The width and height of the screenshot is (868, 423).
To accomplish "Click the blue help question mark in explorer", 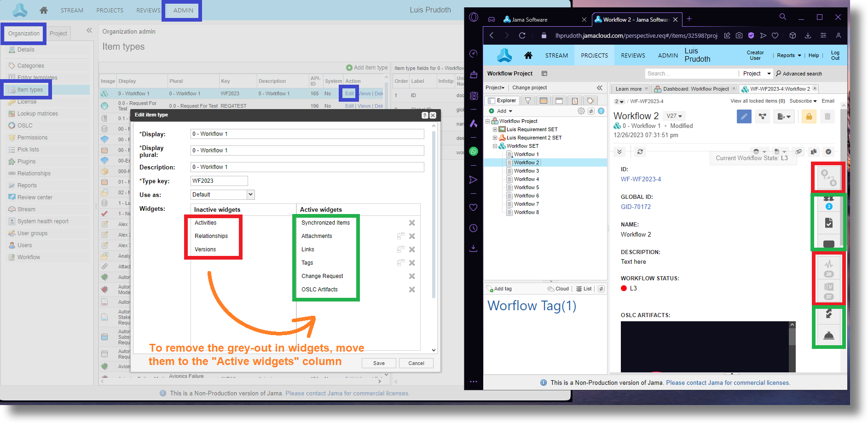I will [601, 111].
